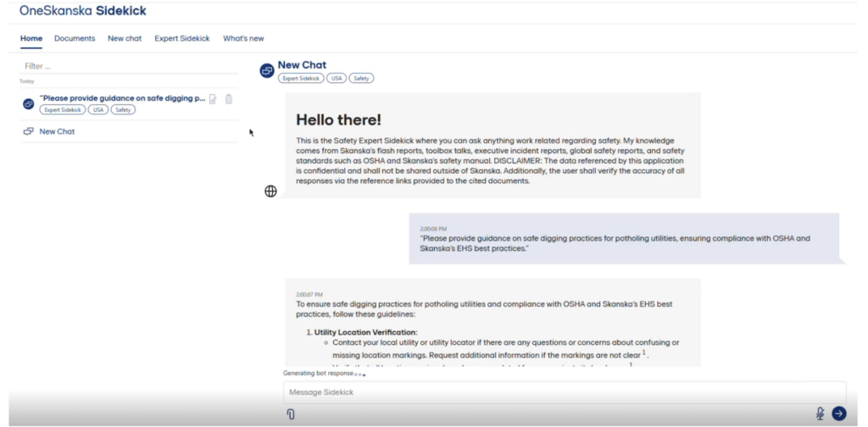Screen dimensions: 868x427
Task: Select the Safety tag in sidebar chat
Action: point(123,109)
